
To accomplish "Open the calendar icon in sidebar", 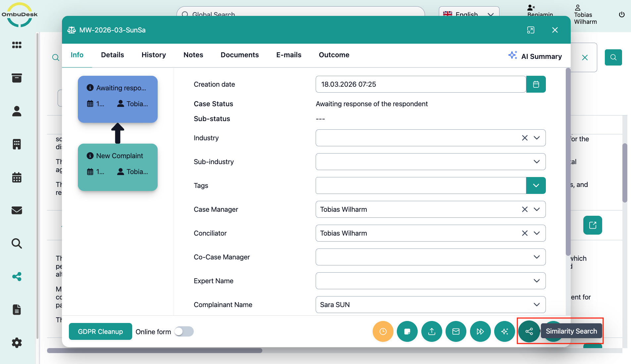I will [x=17, y=177].
